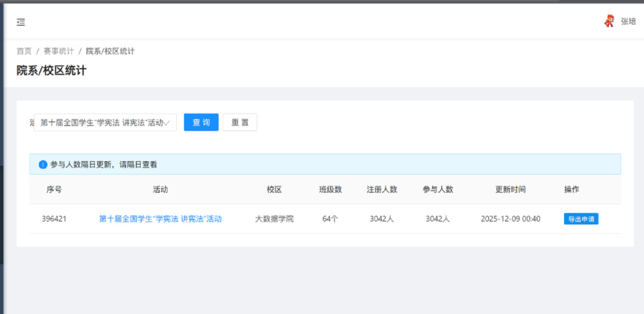
Task: Click the chevron arrow of the activity selector
Action: (167, 123)
